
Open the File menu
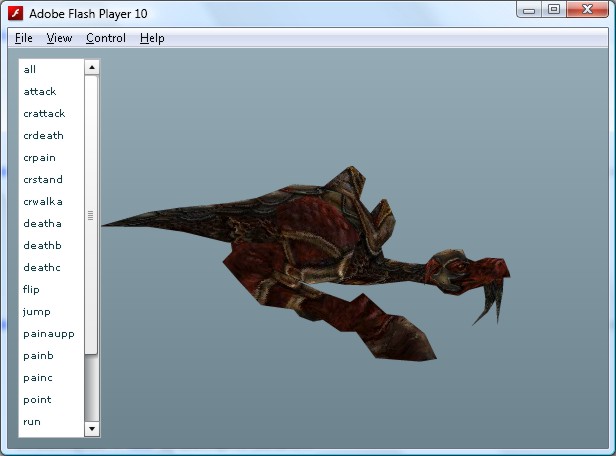coord(24,38)
